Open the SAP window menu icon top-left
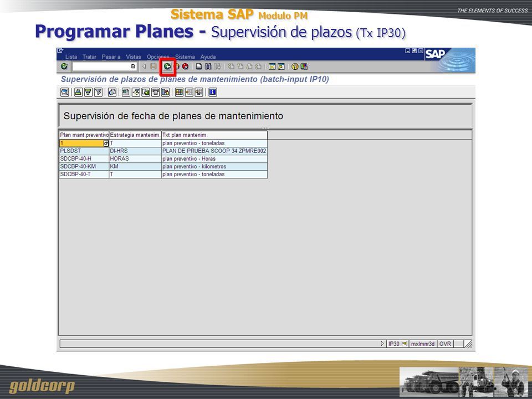Viewport: 532px width, 399px height. pyautogui.click(x=60, y=50)
